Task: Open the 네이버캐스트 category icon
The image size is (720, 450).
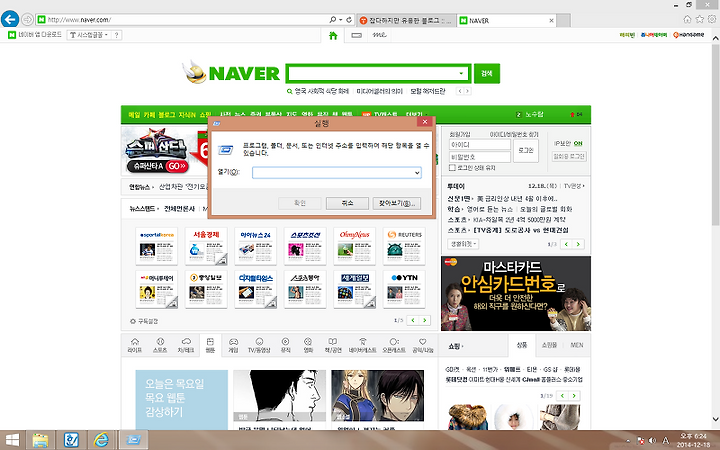Action: click(x=362, y=345)
